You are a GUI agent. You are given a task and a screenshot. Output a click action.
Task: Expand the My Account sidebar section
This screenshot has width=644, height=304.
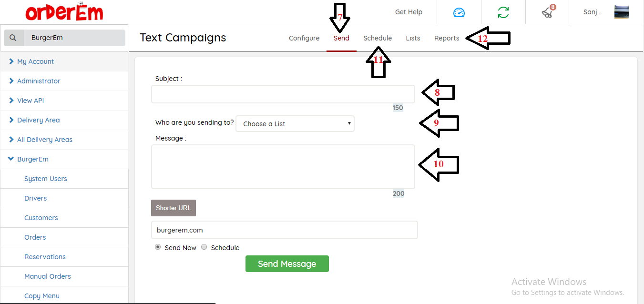35,61
